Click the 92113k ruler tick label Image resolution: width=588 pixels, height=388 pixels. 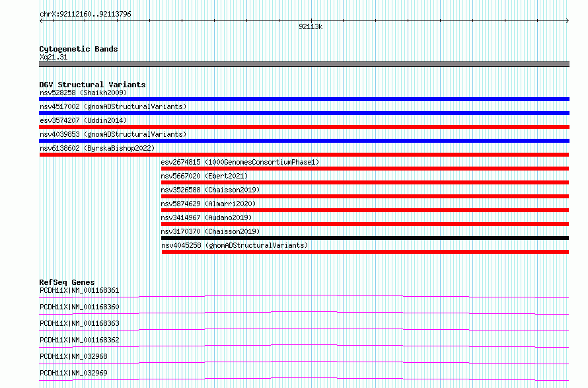tap(311, 26)
